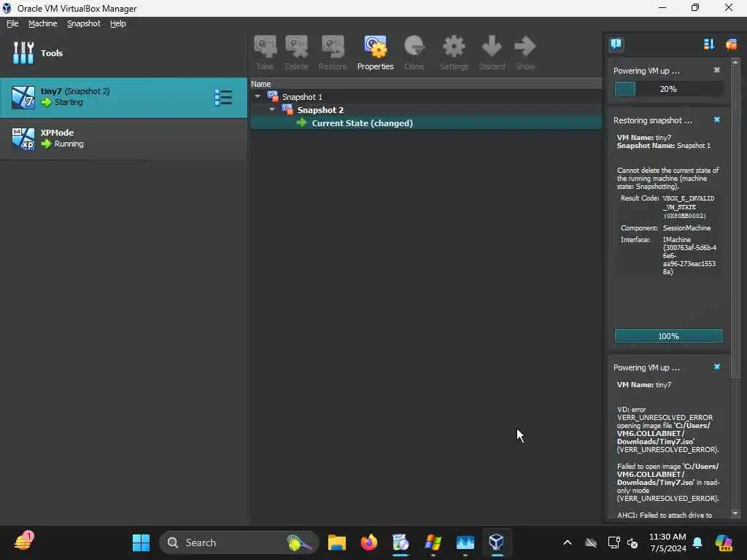The height and width of the screenshot is (560, 747).
Task: Open the File menu
Action: (x=12, y=23)
